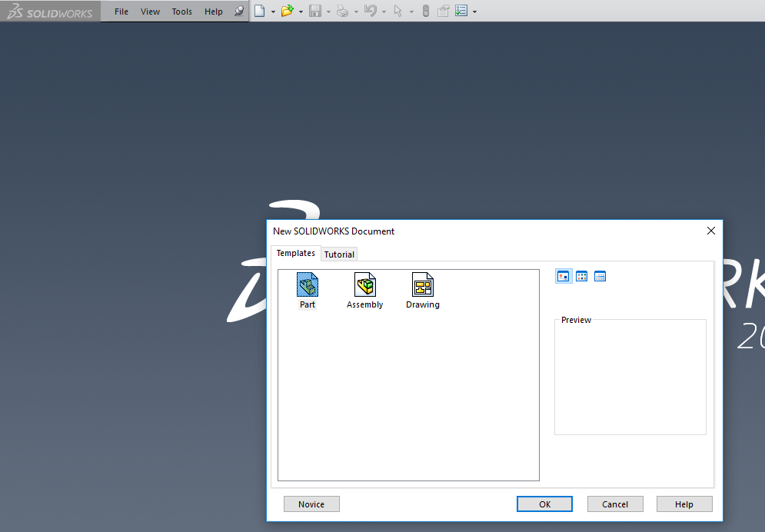This screenshot has height=532, width=765.
Task: Expand the Print dropdown arrow
Action: coord(356,12)
